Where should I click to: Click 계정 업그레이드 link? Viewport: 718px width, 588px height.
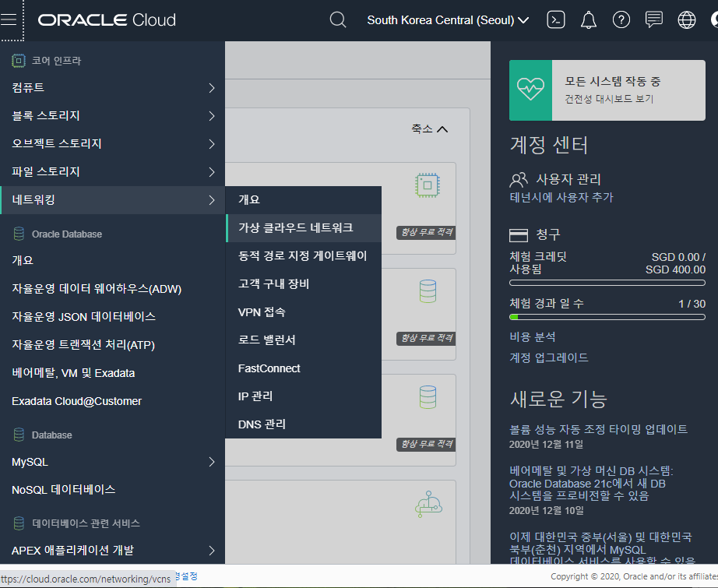click(548, 357)
